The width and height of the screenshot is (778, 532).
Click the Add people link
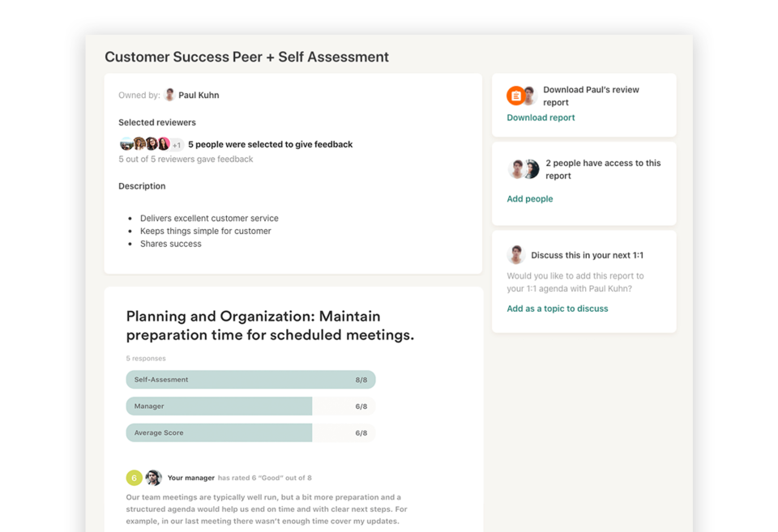(x=529, y=198)
